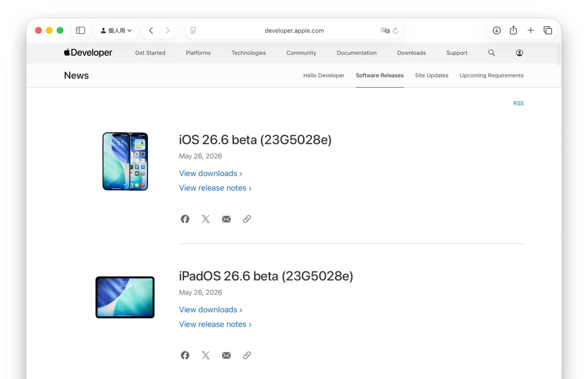Click the Apple Developer logo
The image size is (588, 379).
[88, 53]
